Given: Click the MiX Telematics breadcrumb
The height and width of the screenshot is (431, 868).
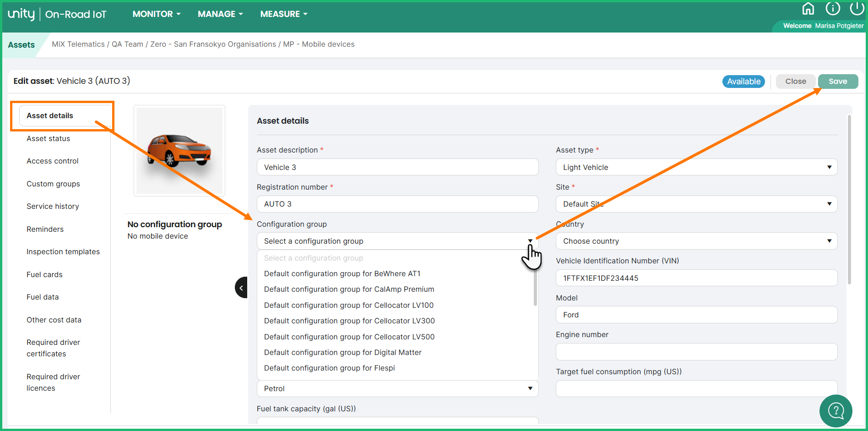Looking at the screenshot, I should coord(78,44).
